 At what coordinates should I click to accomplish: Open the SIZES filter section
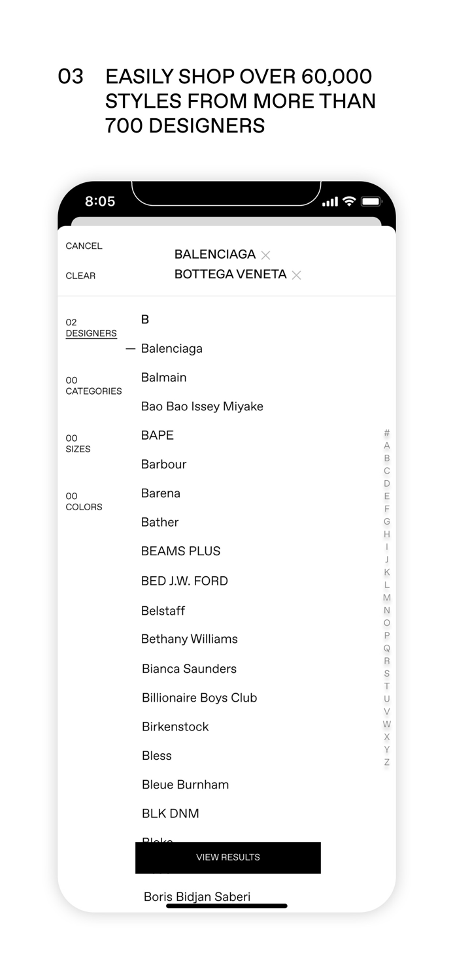click(x=78, y=444)
